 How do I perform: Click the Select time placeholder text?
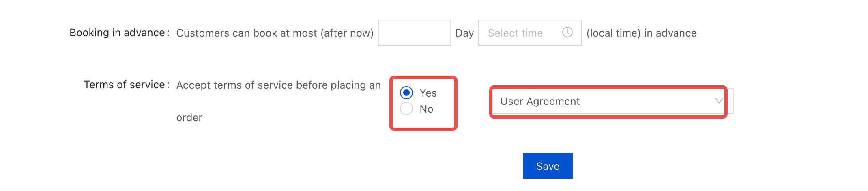point(515,33)
